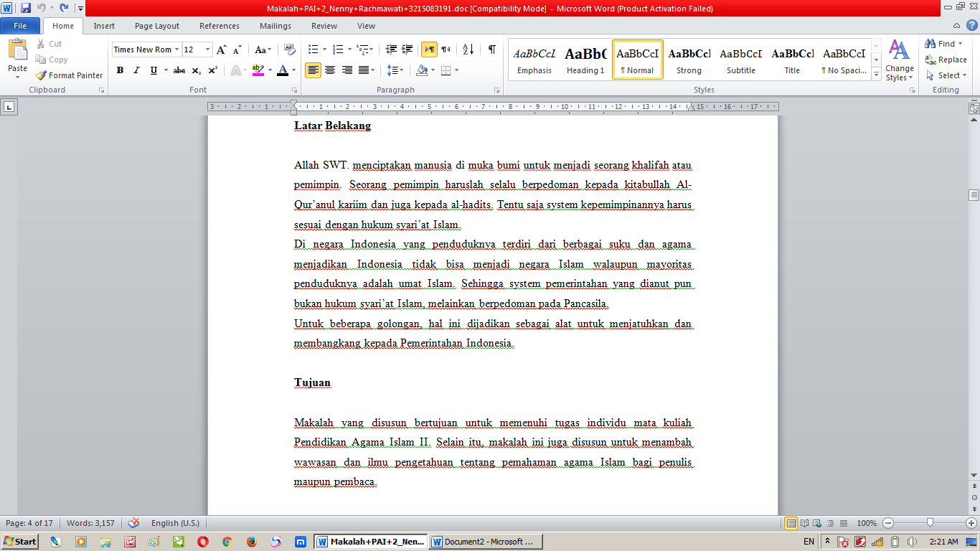Screen dimensions: 980x551
Task: Open the font size dropdown
Action: (x=208, y=50)
